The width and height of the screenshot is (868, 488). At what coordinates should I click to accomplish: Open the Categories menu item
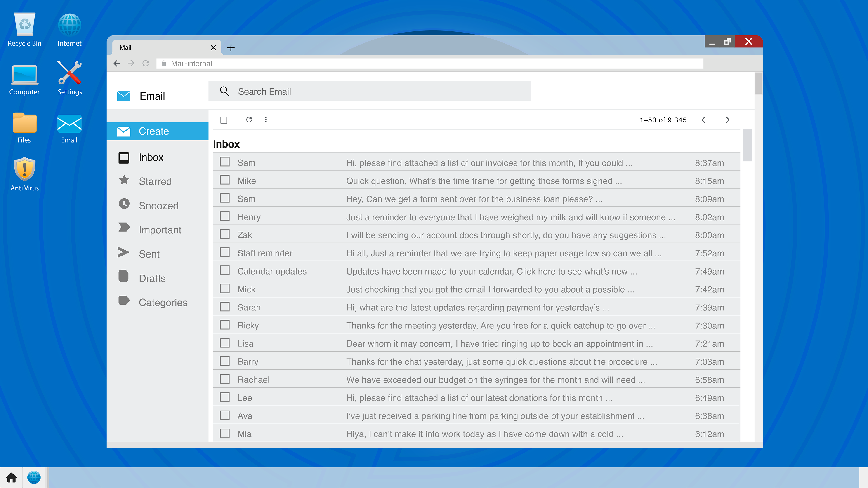click(x=163, y=303)
